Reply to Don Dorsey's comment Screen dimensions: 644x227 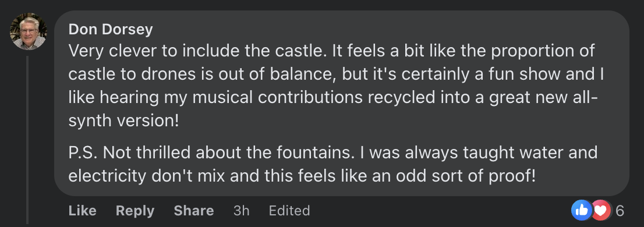(x=135, y=211)
